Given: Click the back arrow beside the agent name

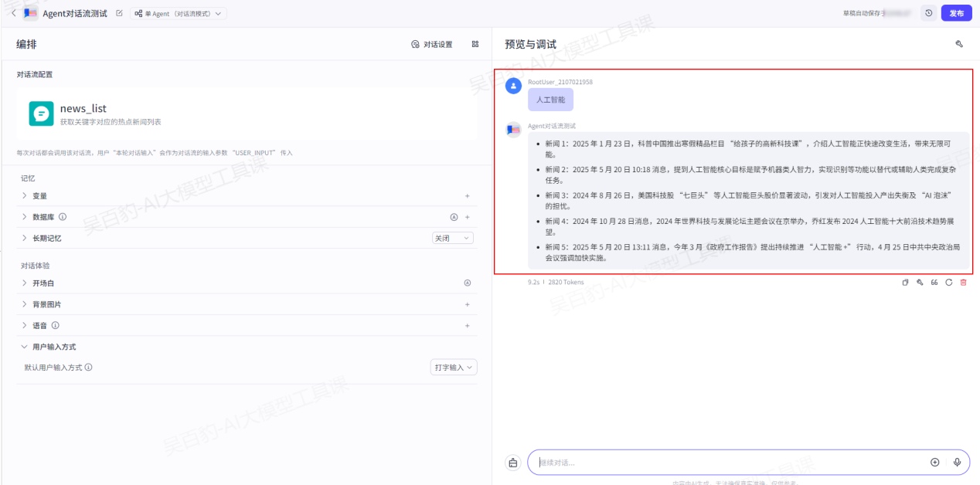Looking at the screenshot, I should tap(13, 13).
